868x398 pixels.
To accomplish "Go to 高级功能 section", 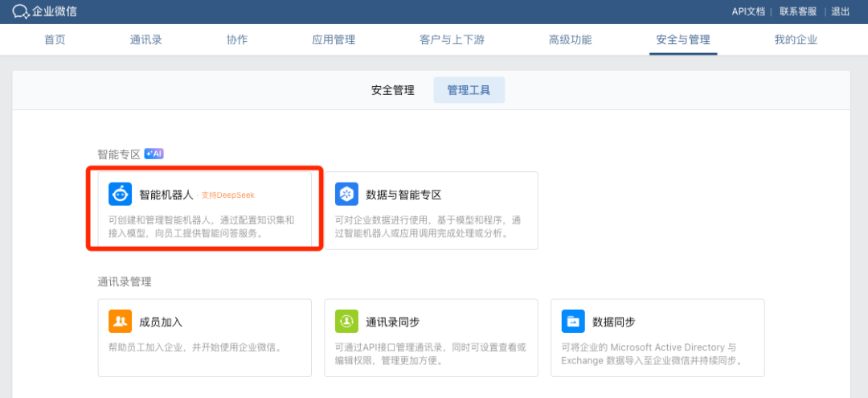I will (x=570, y=40).
